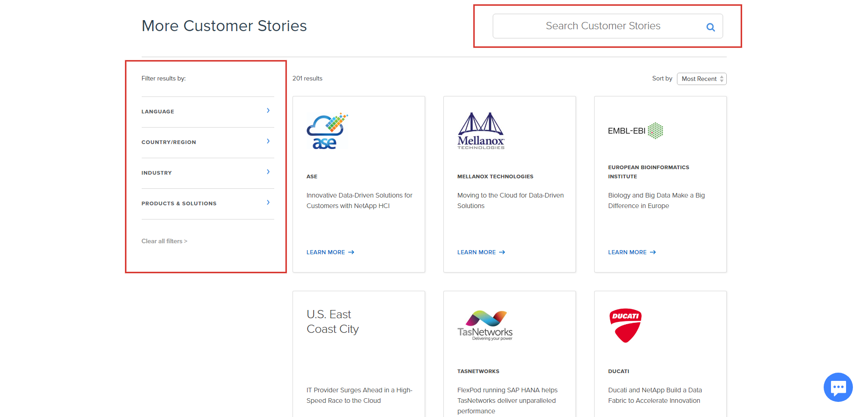
Task: Open the U.S. East Coast City heading
Action: pyautogui.click(x=333, y=322)
